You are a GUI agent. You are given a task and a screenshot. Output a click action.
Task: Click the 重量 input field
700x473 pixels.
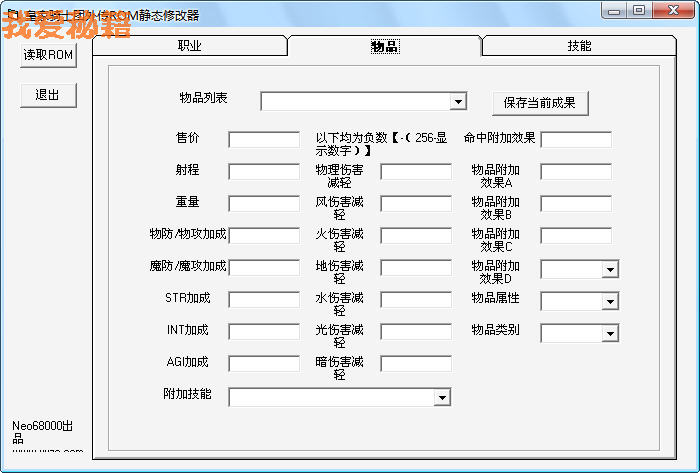click(x=263, y=204)
